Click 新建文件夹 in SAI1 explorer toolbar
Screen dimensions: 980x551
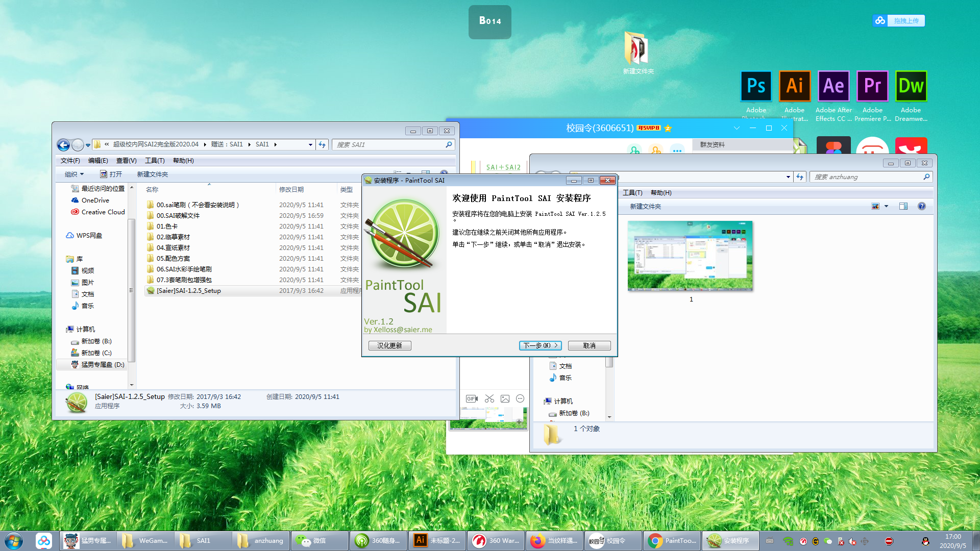tap(152, 174)
